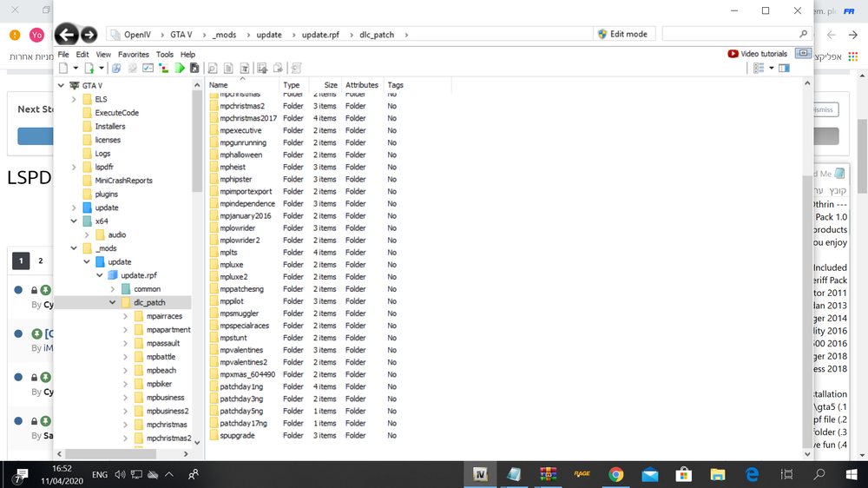Click the search magnifier toolbar icon

point(211,68)
